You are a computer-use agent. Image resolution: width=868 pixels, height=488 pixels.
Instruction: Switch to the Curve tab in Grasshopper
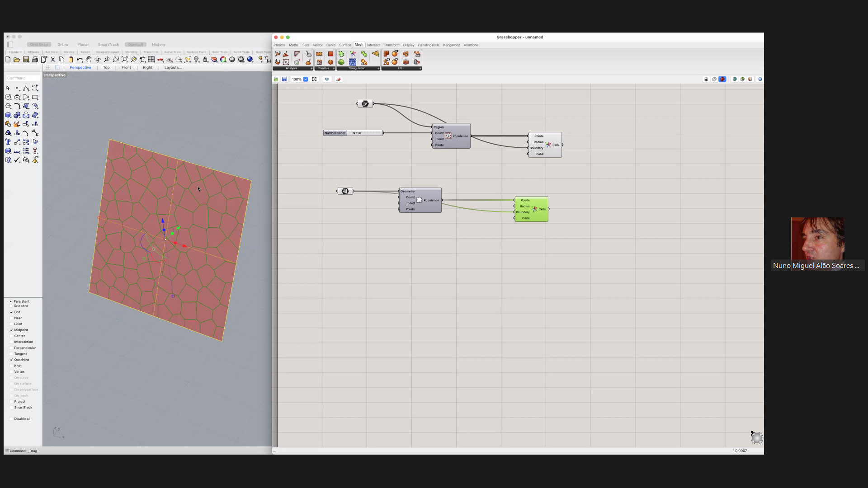click(331, 45)
